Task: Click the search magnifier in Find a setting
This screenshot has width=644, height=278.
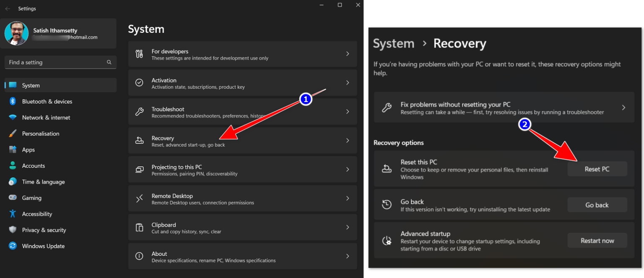Action: [x=109, y=62]
